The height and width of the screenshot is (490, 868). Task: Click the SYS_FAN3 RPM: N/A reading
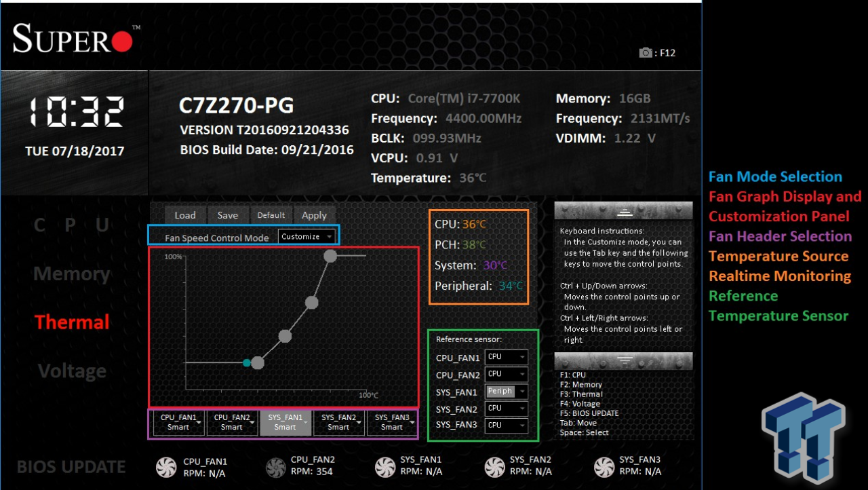click(x=640, y=472)
